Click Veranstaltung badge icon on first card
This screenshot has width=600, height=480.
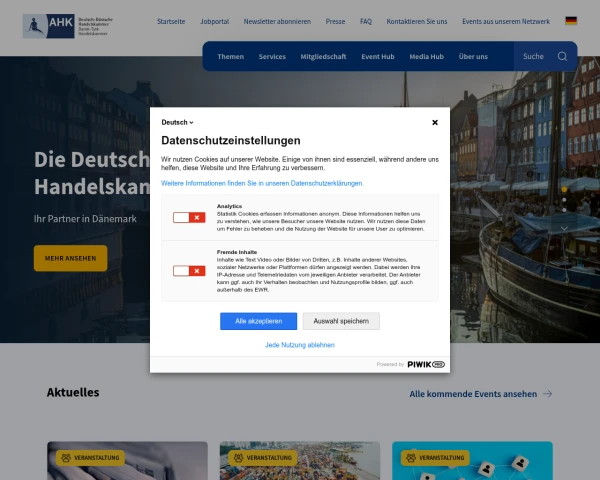pyautogui.click(x=66, y=458)
